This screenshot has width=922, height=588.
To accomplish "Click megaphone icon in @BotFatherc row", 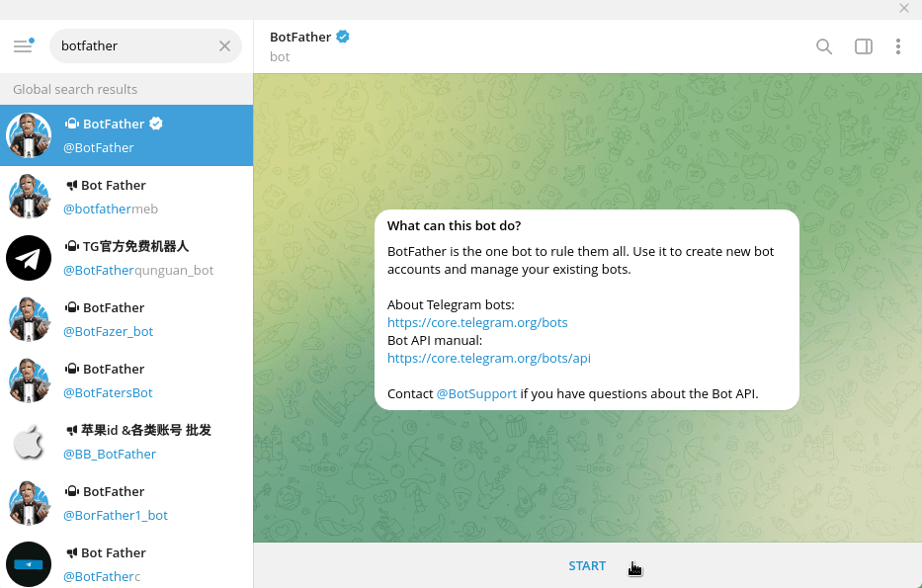I will (71, 552).
